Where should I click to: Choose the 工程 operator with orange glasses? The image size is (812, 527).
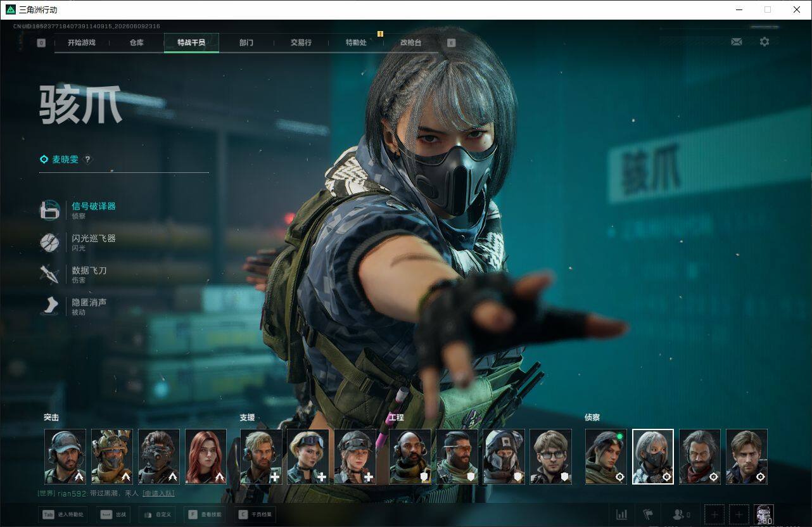(x=457, y=457)
